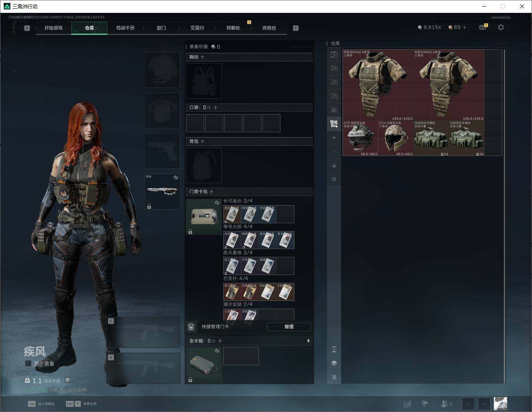Click the auto-sort stash icon
The height and width of the screenshot is (412, 532).
[x=334, y=377]
